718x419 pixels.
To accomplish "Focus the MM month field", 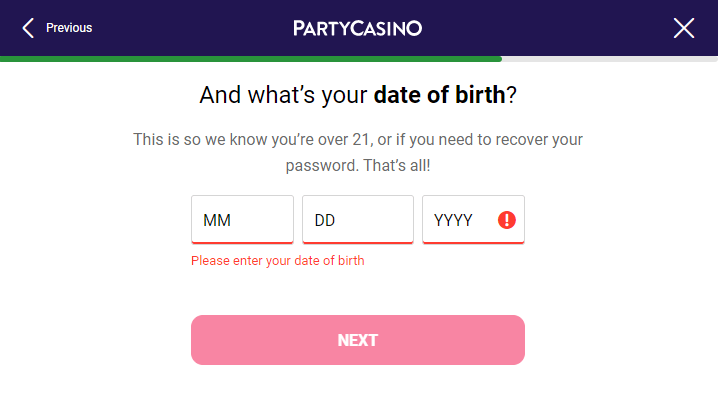I will 242,219.
